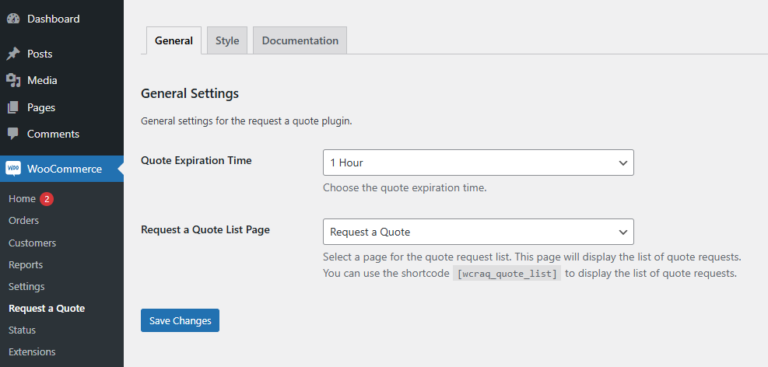
Task: Switch to the General tab
Action: click(174, 41)
